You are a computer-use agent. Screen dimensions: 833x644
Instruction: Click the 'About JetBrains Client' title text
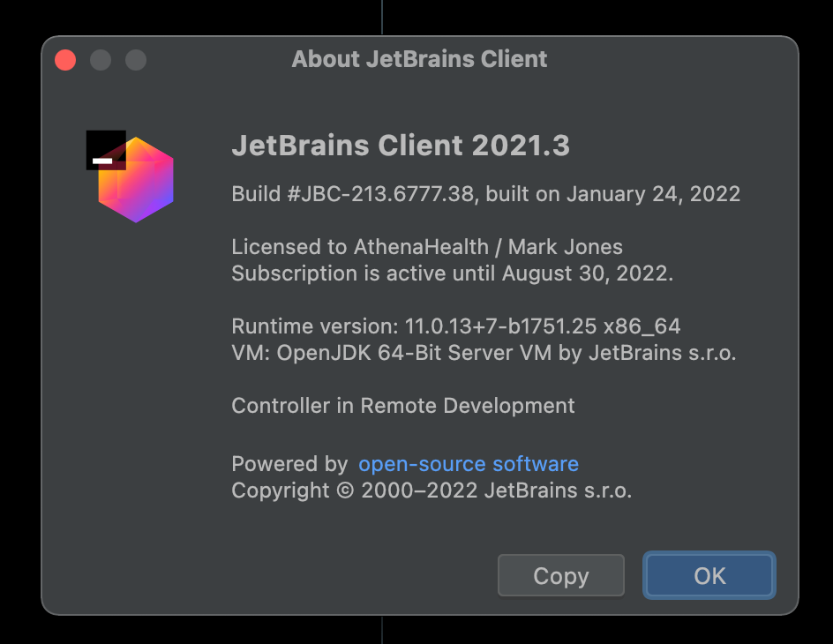point(419,59)
